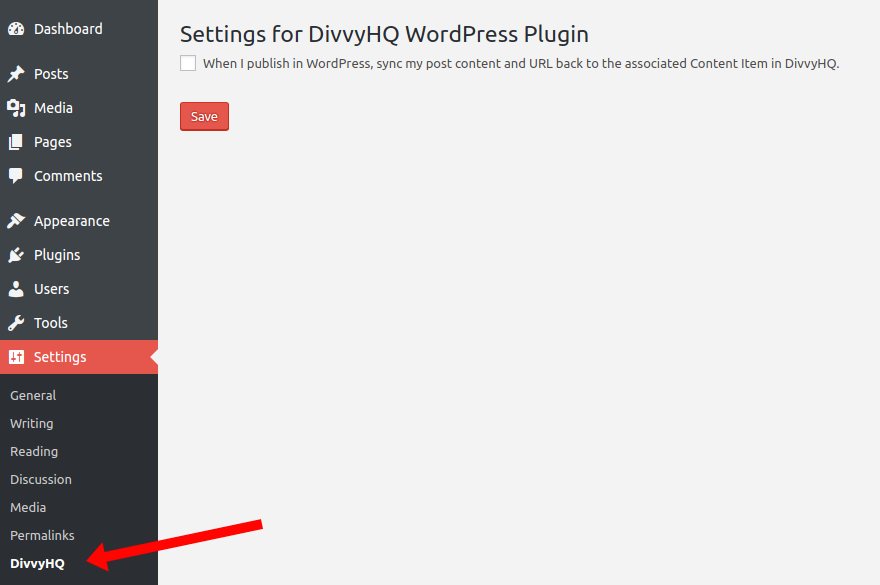Viewport: 880px width, 585px height.
Task: Click the Settings sliders icon
Action: (x=16, y=357)
